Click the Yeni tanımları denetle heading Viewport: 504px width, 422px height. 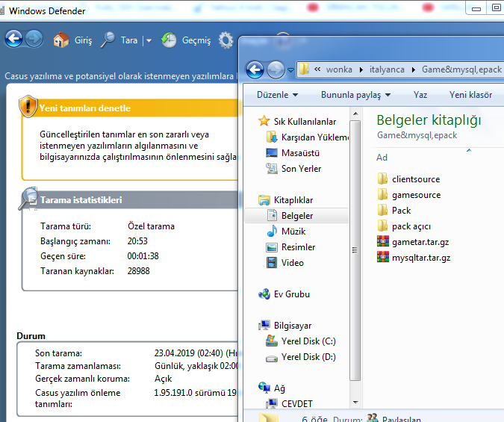(x=84, y=108)
